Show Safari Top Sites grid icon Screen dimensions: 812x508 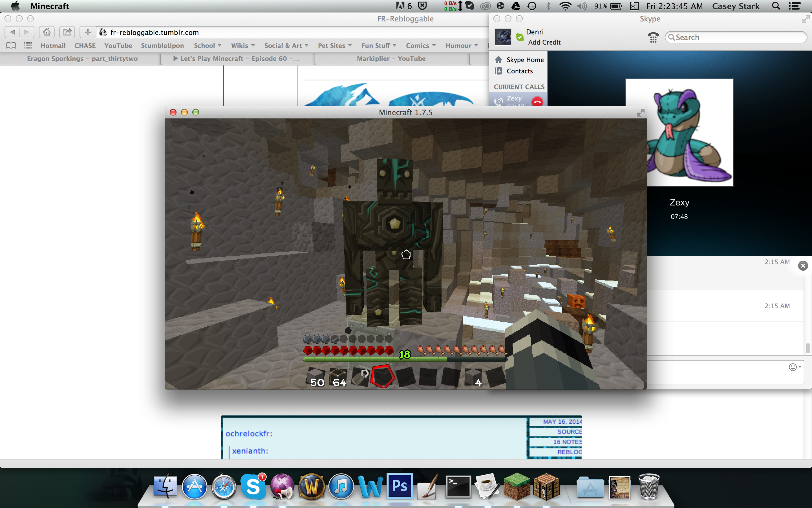28,45
